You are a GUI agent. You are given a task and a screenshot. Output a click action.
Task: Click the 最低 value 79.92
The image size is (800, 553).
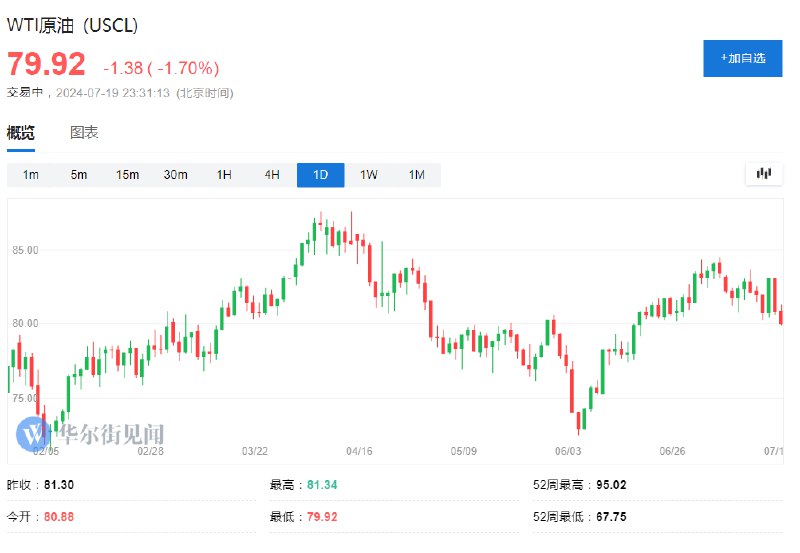click(x=322, y=517)
